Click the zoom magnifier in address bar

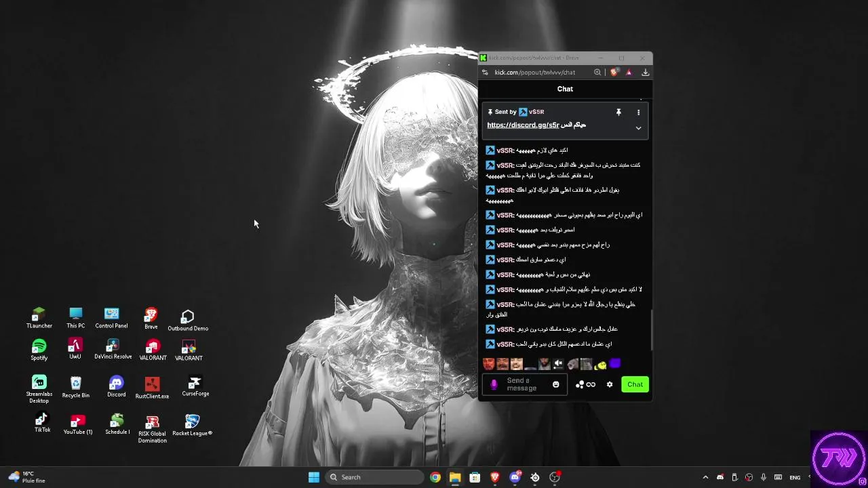click(597, 72)
